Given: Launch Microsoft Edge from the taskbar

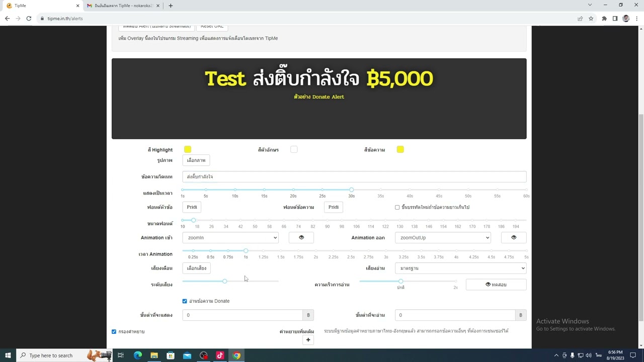Looking at the screenshot, I should (x=137, y=355).
